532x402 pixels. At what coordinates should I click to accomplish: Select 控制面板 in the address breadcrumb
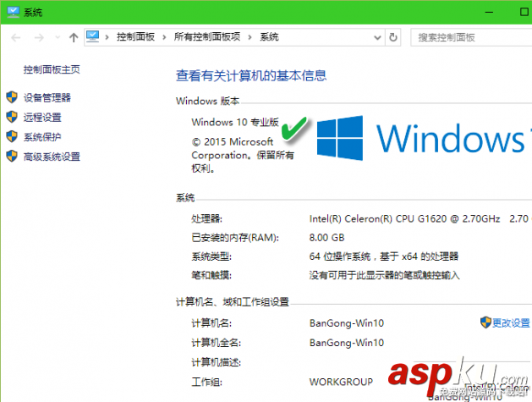point(135,36)
